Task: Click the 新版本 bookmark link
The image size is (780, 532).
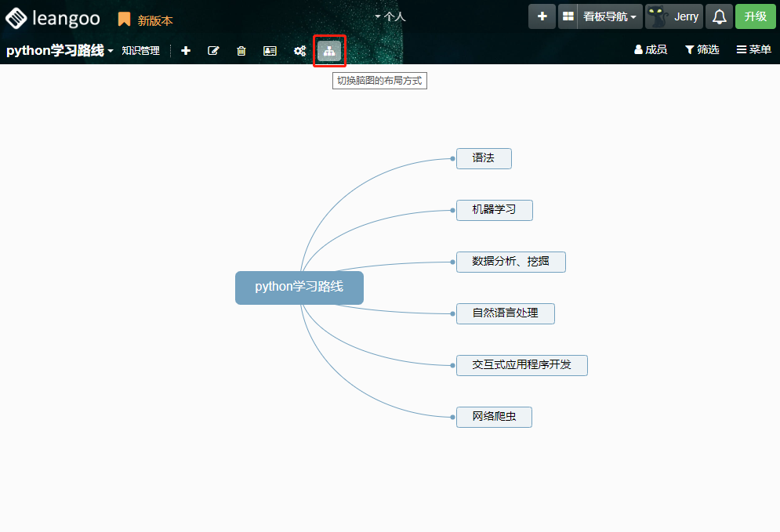Action: pyautogui.click(x=146, y=20)
